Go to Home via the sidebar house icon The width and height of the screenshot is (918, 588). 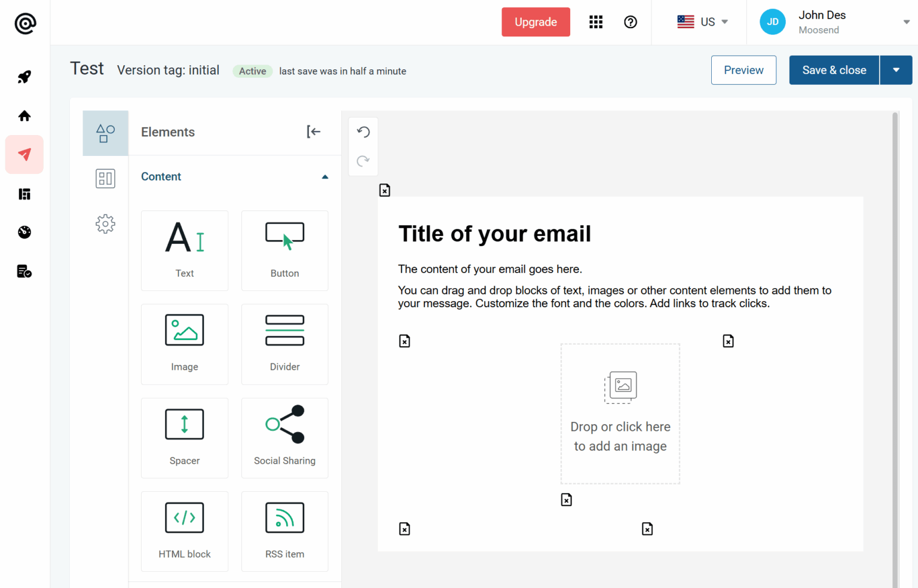[25, 115]
